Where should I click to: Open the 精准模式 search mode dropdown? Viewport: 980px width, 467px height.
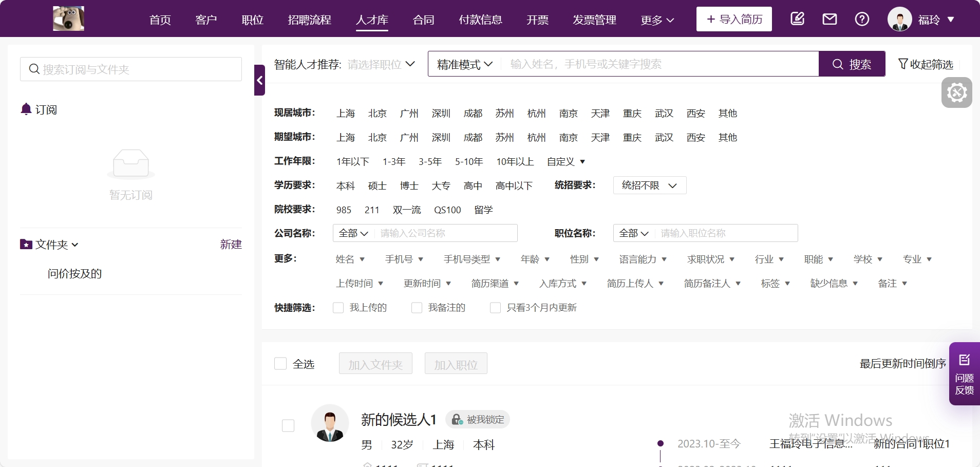(x=465, y=64)
